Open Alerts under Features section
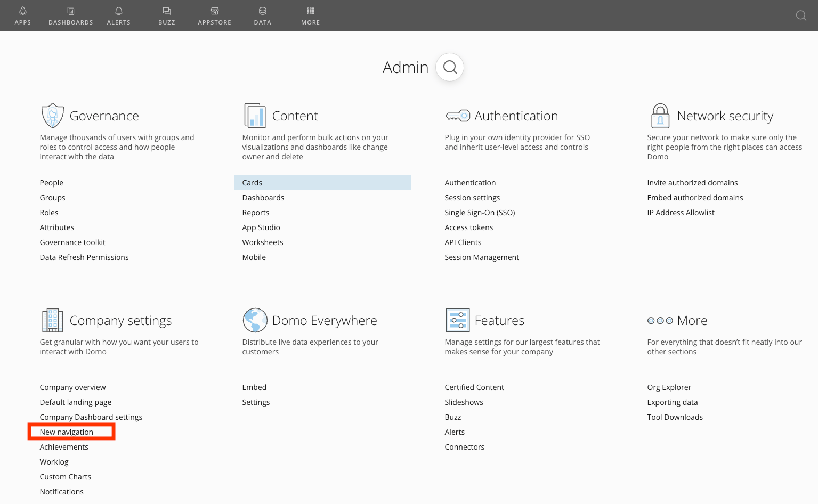818x504 pixels. click(455, 432)
